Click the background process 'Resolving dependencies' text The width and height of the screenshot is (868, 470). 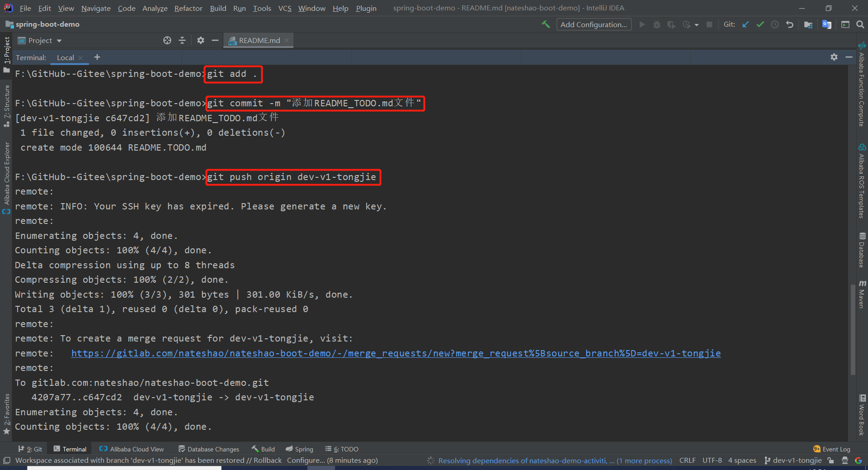(555, 461)
